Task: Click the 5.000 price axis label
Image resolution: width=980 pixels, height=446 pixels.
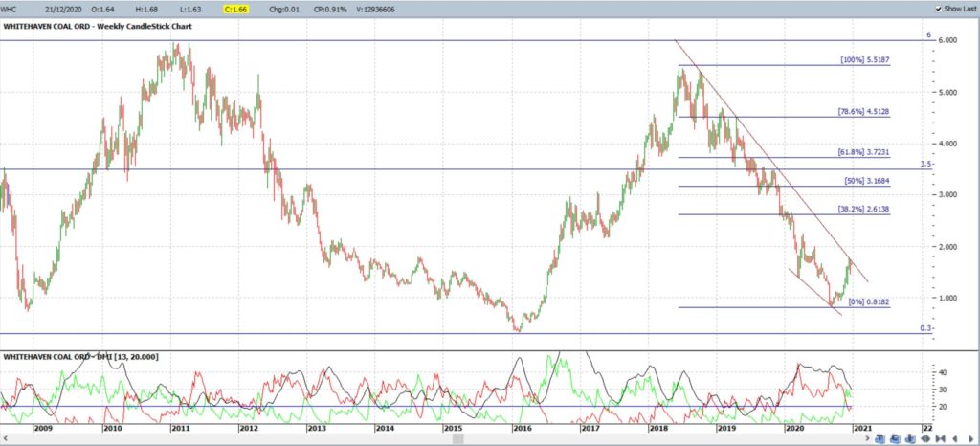Action: click(x=947, y=93)
